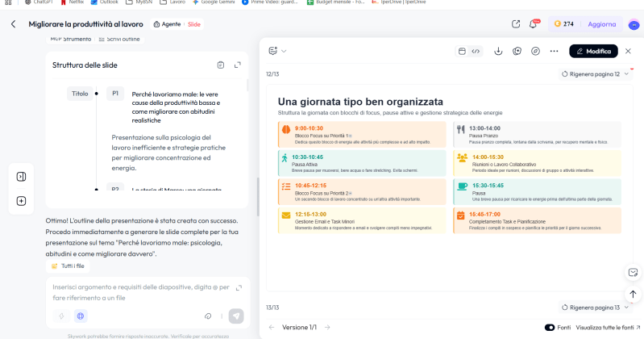The width and height of the screenshot is (644, 339).
Task: Open the emoji feedback dropdown chevron
Action: point(284,51)
